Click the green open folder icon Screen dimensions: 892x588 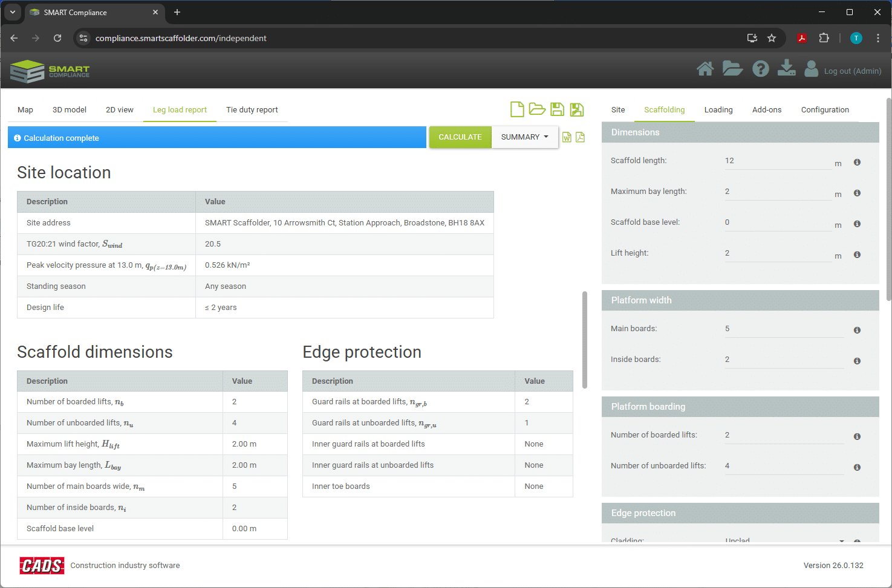pos(537,109)
